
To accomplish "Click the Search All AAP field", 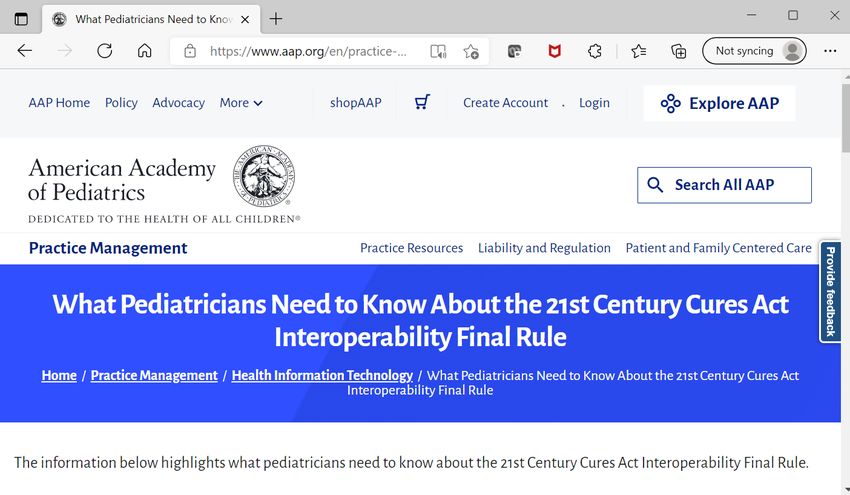I will (724, 185).
